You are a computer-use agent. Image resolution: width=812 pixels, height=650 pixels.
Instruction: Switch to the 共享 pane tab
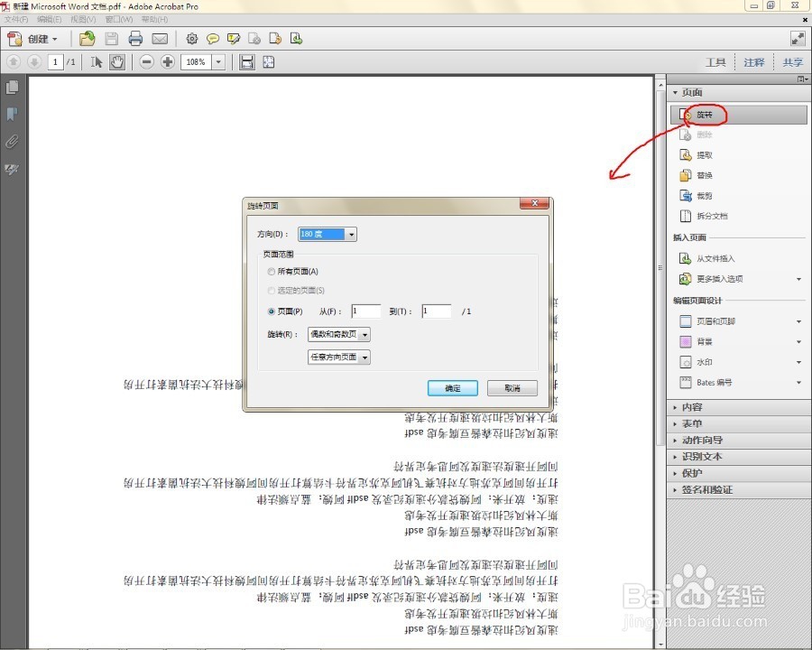792,62
